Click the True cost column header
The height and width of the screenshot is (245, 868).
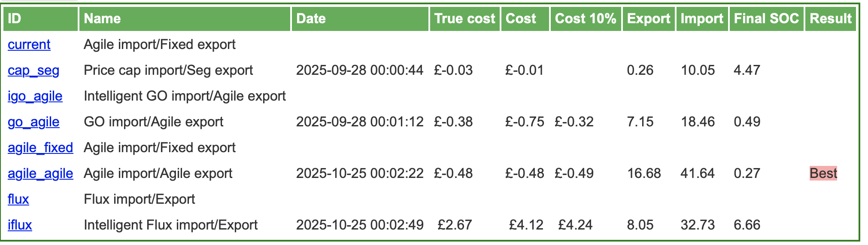click(x=465, y=19)
